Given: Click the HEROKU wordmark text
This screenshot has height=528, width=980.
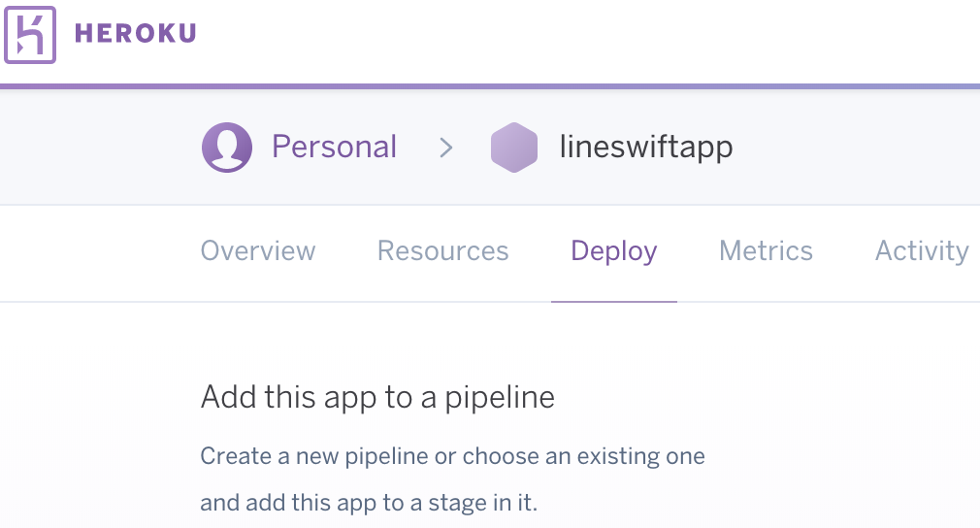Looking at the screenshot, I should 135,34.
